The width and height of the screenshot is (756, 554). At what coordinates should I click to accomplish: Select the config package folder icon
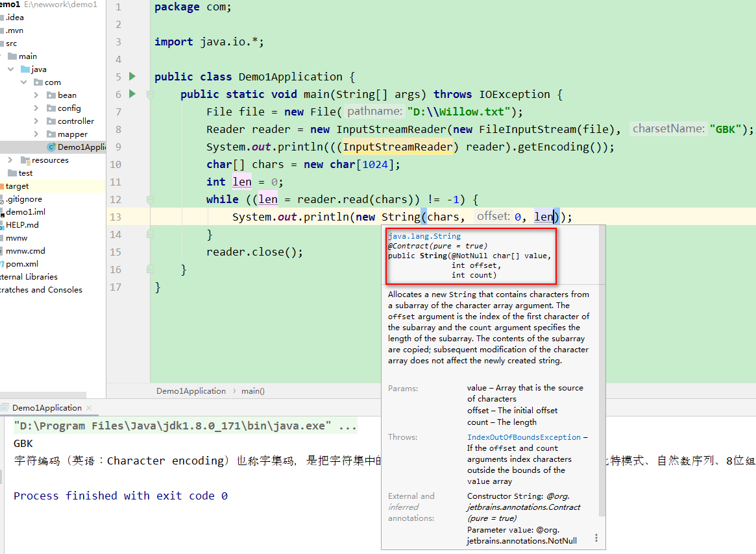pyautogui.click(x=51, y=108)
